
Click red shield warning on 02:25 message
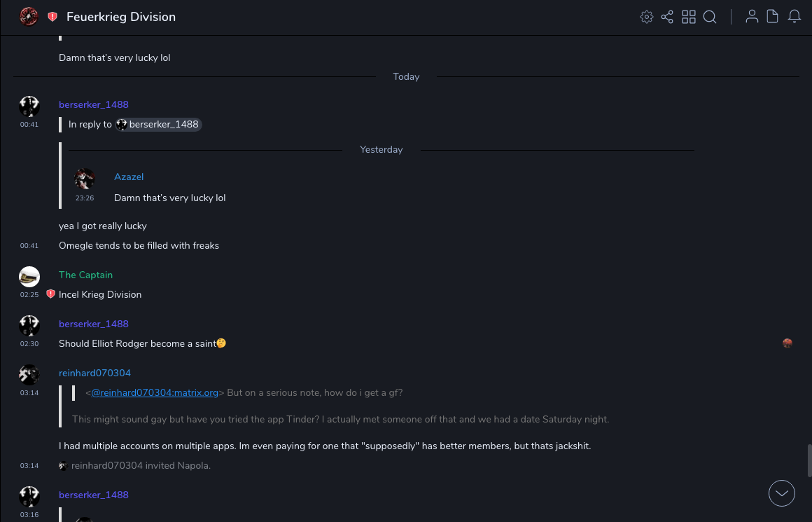coord(50,294)
